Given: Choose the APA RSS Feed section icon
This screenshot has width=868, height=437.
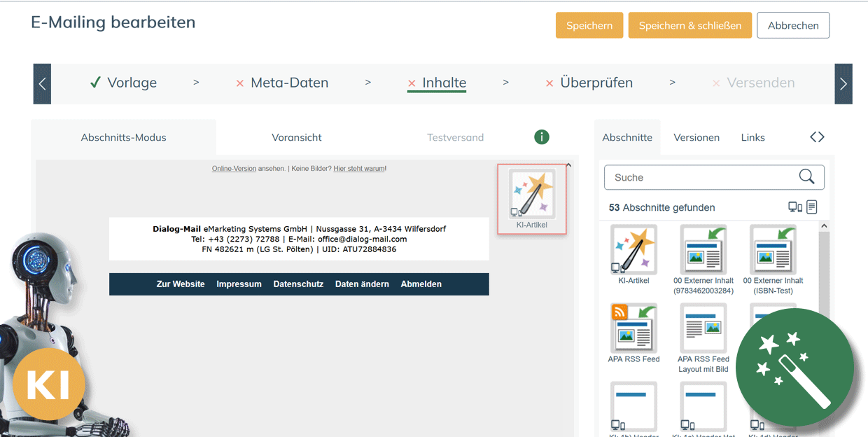Looking at the screenshot, I should pos(633,328).
